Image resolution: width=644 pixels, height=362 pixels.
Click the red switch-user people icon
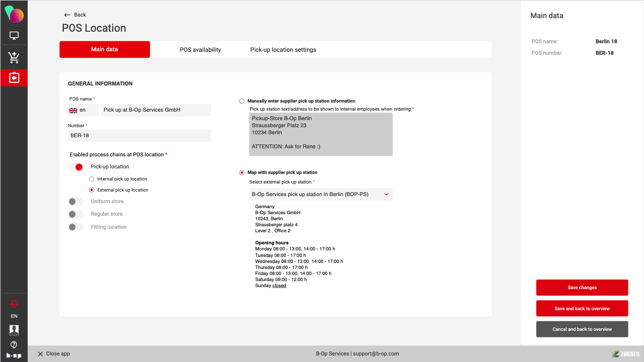pyautogui.click(x=14, y=303)
